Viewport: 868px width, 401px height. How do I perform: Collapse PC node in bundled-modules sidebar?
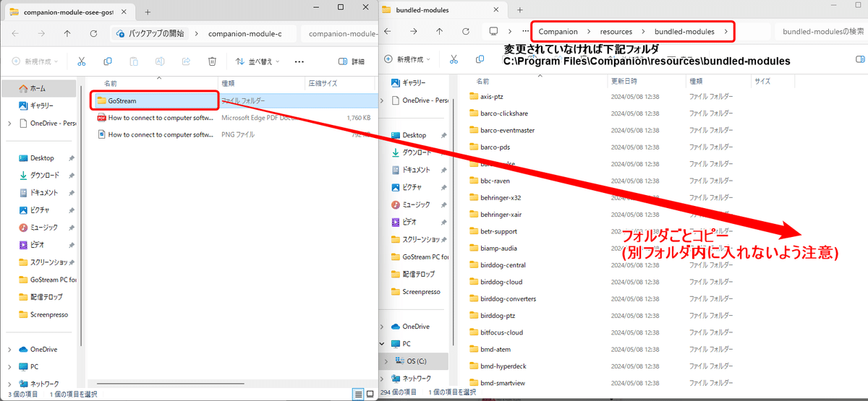tap(383, 344)
